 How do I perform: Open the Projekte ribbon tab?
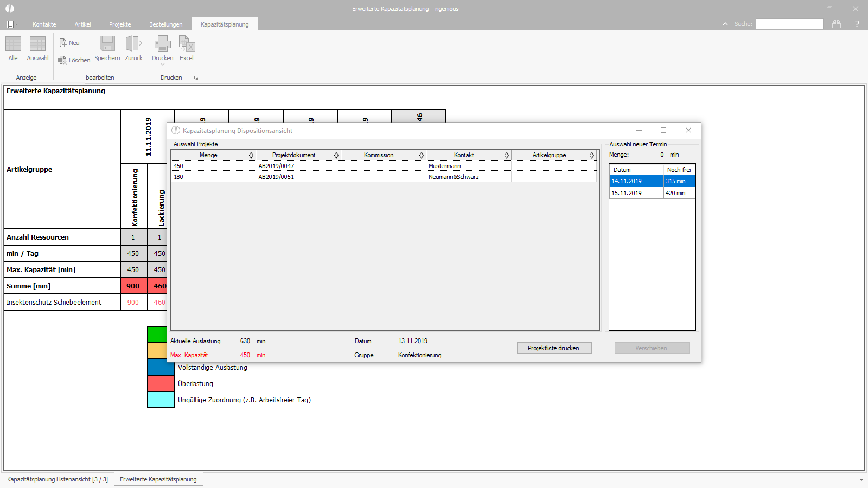[x=120, y=24]
